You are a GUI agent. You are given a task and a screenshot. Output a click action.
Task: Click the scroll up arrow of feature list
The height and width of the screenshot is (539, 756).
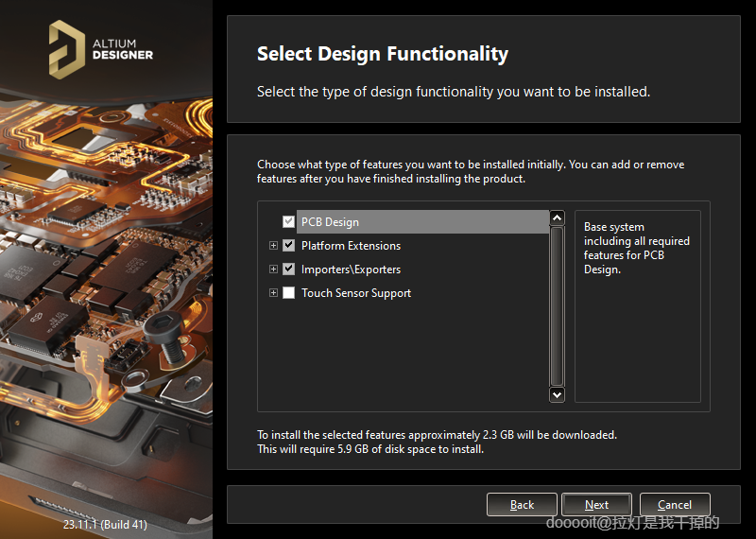click(557, 218)
